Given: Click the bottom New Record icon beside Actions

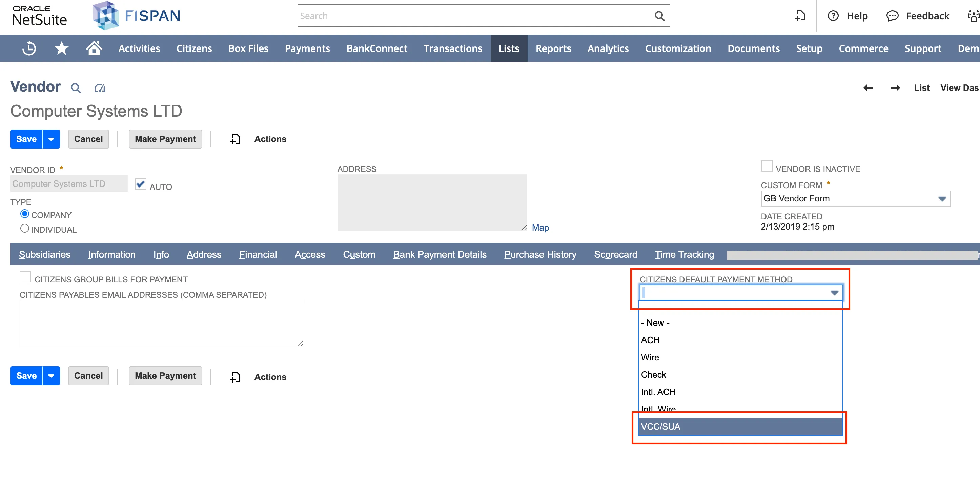Looking at the screenshot, I should point(236,377).
